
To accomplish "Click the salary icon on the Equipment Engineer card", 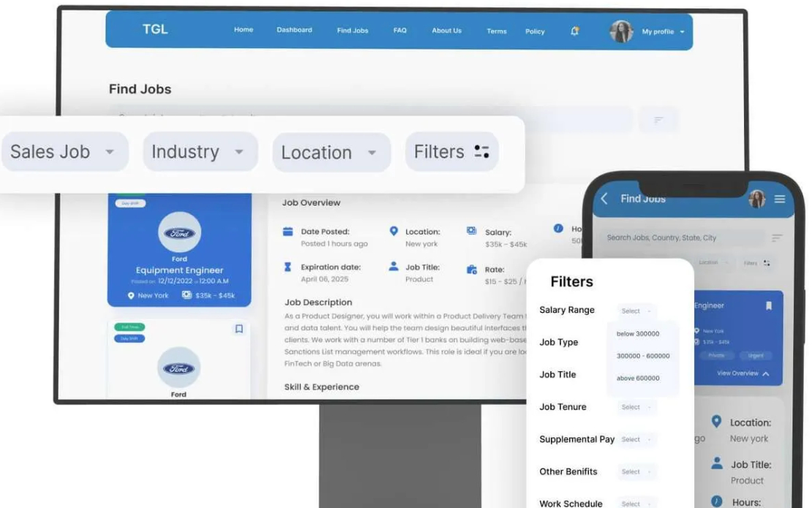I will 187,295.
